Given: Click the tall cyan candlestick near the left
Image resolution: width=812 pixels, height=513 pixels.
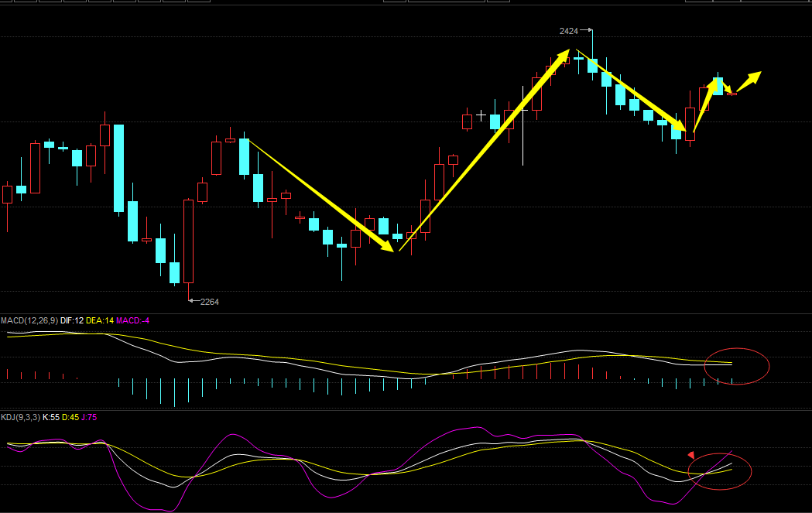Looking at the screenshot, I should click(x=118, y=167).
